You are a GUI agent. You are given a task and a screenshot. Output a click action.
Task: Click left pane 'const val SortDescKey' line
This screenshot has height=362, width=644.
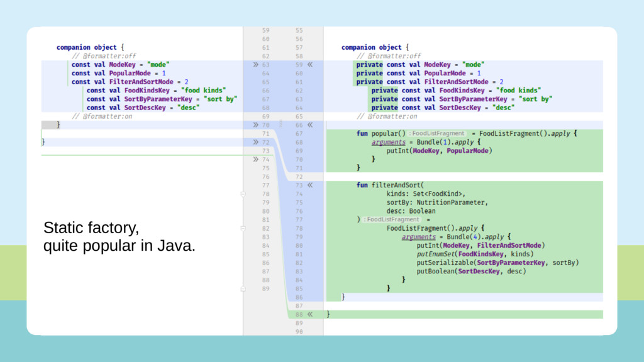pos(143,107)
